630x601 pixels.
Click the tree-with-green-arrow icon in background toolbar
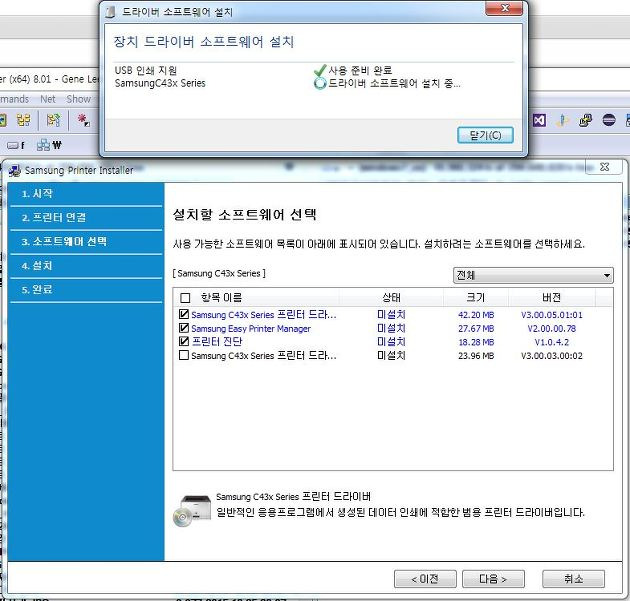coord(53,120)
